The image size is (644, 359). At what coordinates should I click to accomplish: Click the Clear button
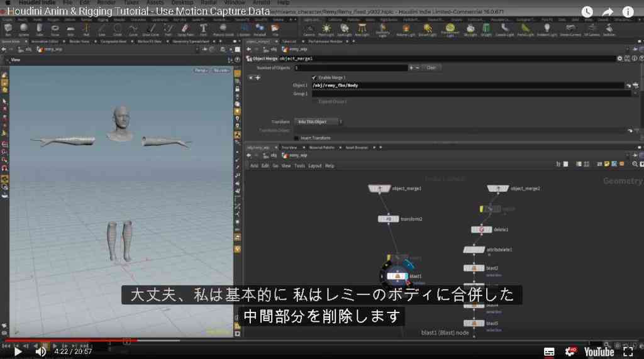pos(431,68)
